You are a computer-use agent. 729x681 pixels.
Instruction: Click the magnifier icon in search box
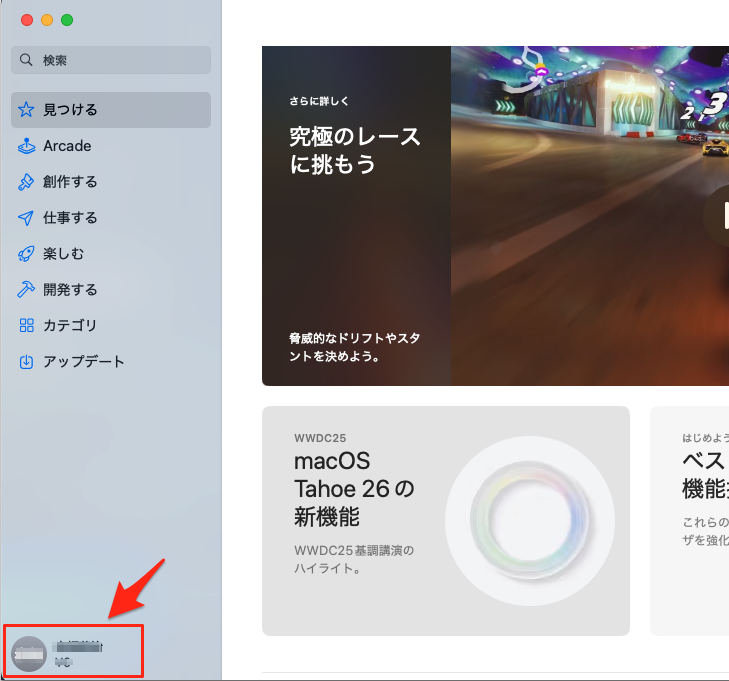coord(27,61)
